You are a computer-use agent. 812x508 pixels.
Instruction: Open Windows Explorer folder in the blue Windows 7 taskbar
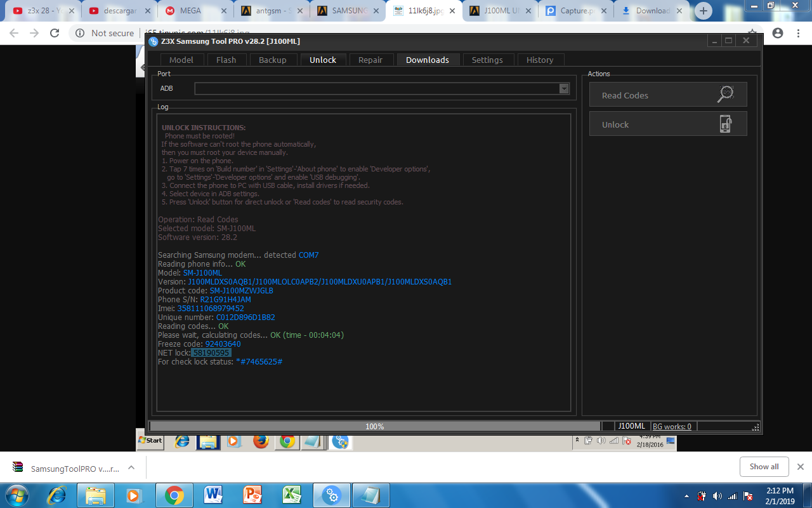95,495
